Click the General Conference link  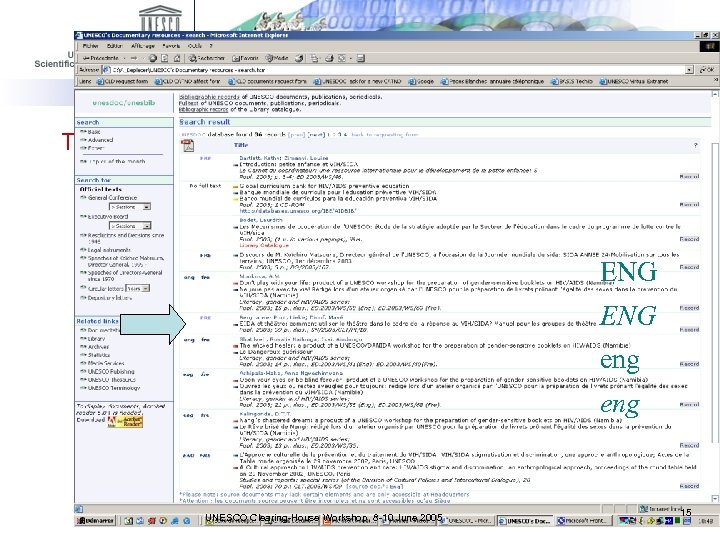pyautogui.click(x=112, y=197)
